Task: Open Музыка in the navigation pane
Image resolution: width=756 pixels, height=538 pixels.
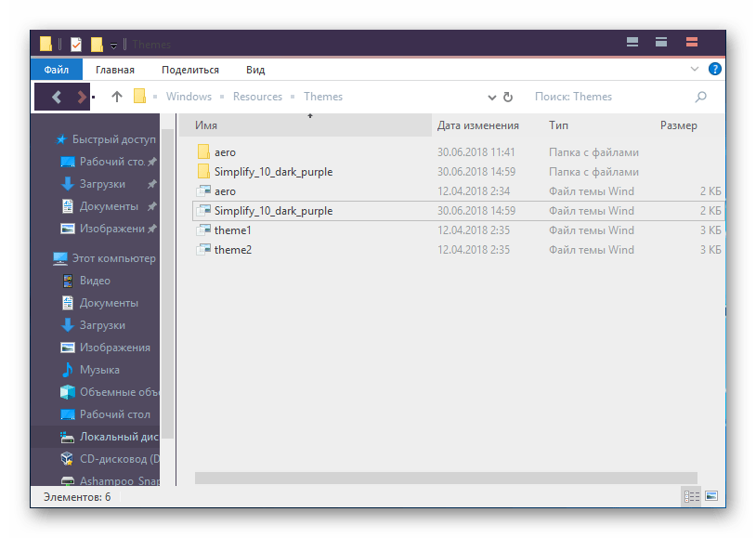Action: (x=99, y=370)
